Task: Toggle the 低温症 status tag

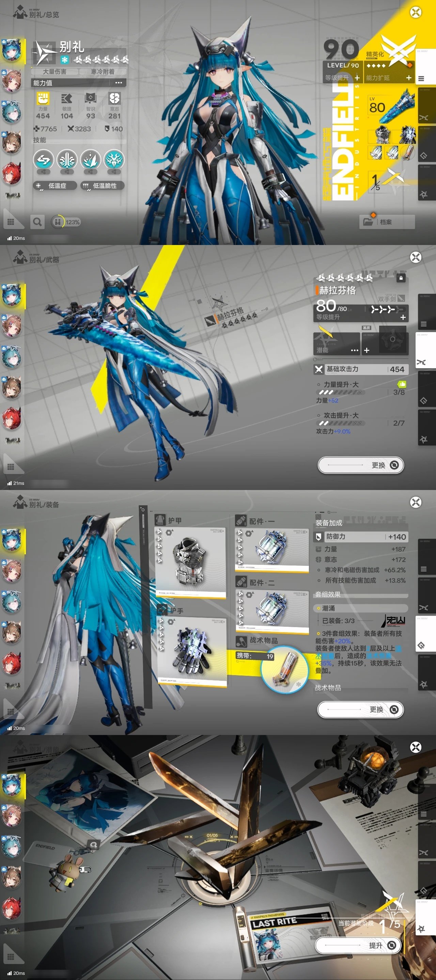Action: pos(56,185)
